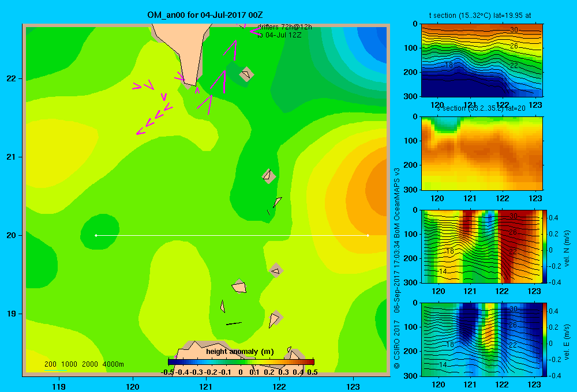This screenshot has width=577, height=392.
Task: Click the latitude 22 label on the main map axis
Action: point(12,79)
